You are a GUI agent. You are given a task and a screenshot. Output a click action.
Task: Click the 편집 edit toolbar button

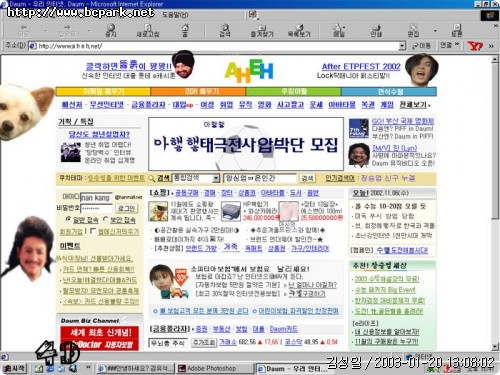413,30
